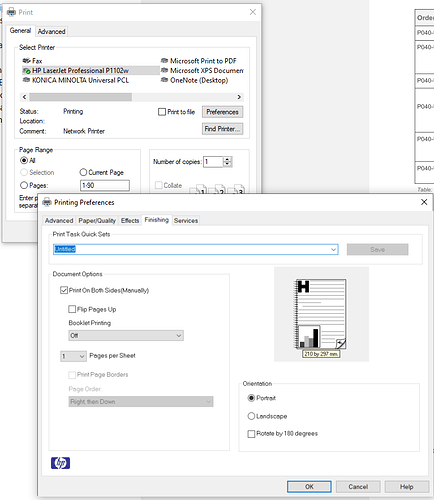Viewport: 434px width, 500px height.
Task: Select the Pages radio button
Action: pos(24,185)
